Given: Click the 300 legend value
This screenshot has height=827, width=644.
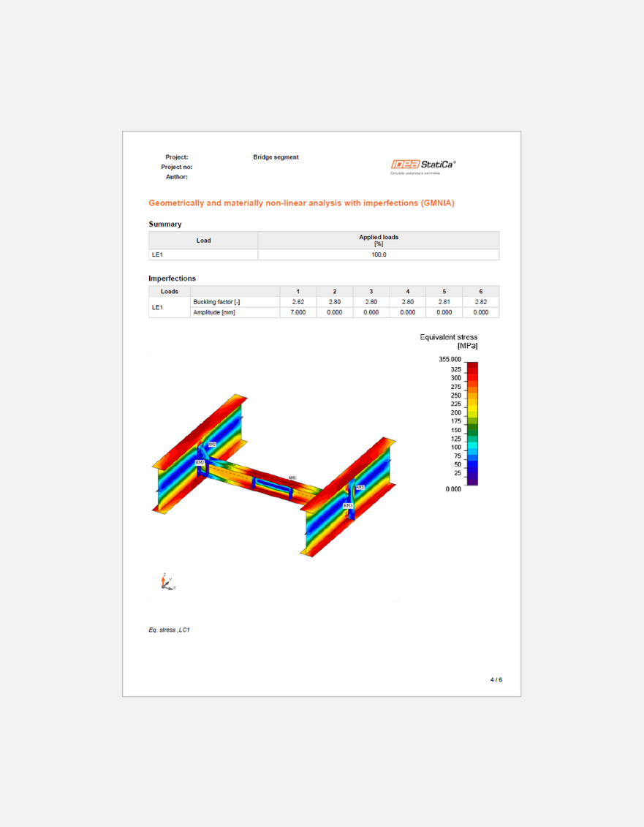Looking at the screenshot, I should point(455,378).
